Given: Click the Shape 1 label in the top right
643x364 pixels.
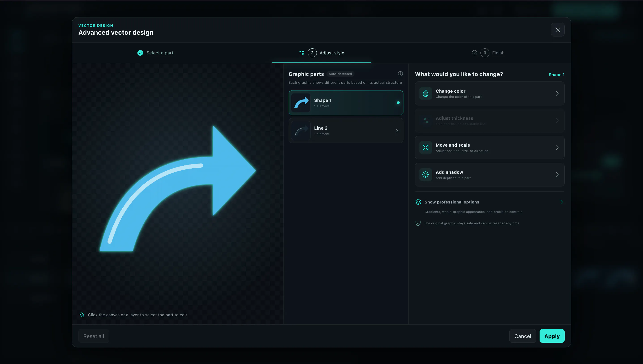Looking at the screenshot, I should [x=557, y=75].
